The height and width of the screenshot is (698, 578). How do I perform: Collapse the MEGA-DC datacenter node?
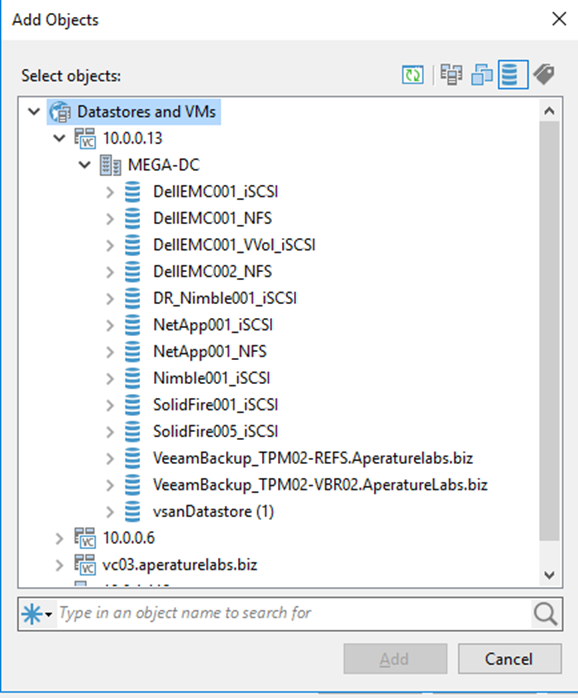(x=85, y=165)
